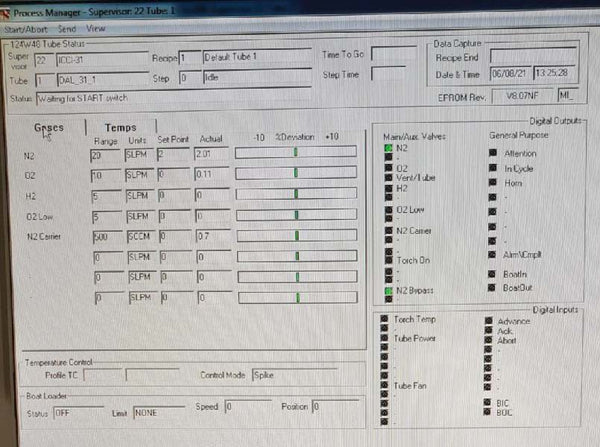Viewport: 600px width, 447px height.
Task: Click the N2 Carrier Units SCCM field
Action: pyautogui.click(x=141, y=237)
